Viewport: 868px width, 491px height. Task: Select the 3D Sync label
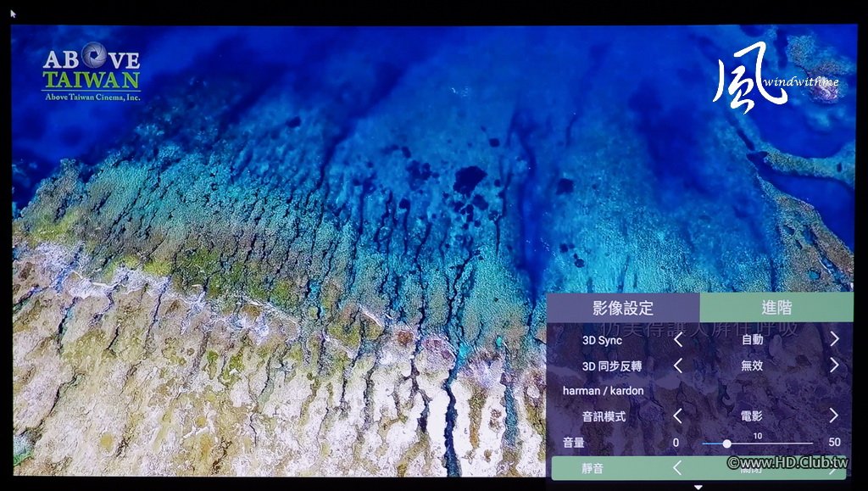point(603,340)
